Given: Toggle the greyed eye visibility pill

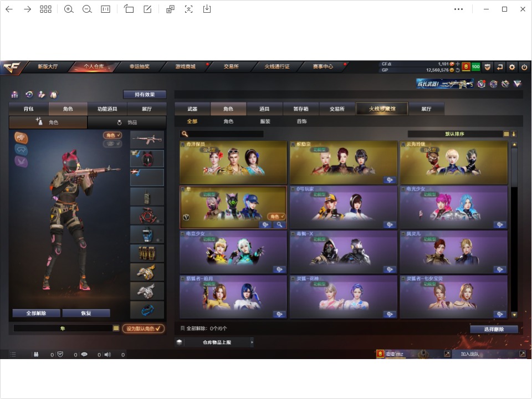Looking at the screenshot, I should click(x=112, y=144).
